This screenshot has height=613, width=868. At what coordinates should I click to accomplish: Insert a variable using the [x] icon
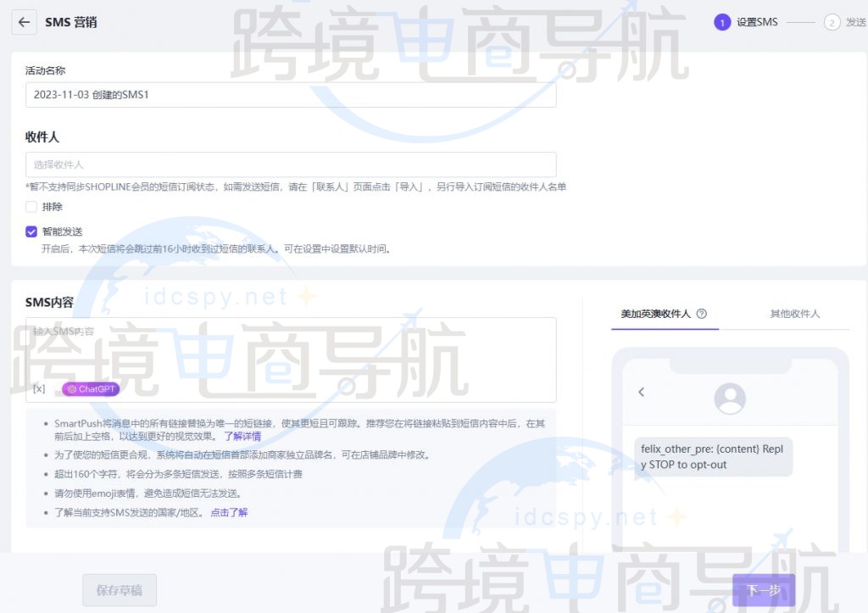(x=37, y=389)
